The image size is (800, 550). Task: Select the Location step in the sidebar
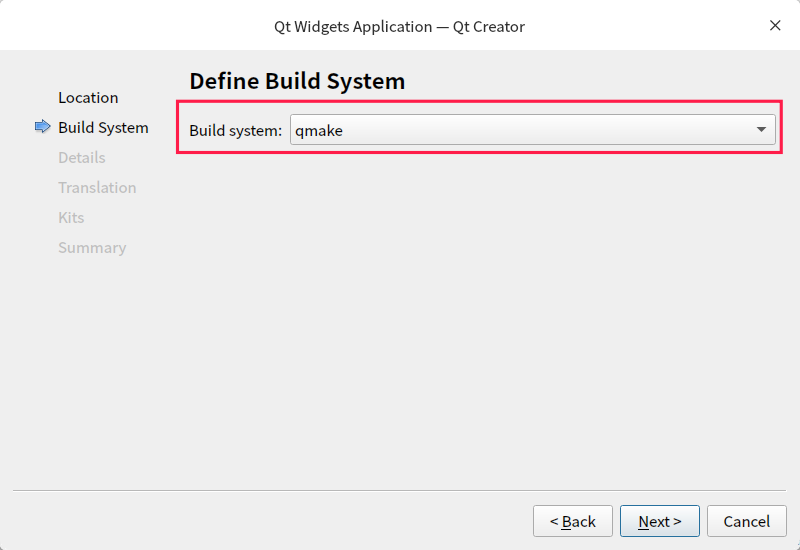pos(88,97)
